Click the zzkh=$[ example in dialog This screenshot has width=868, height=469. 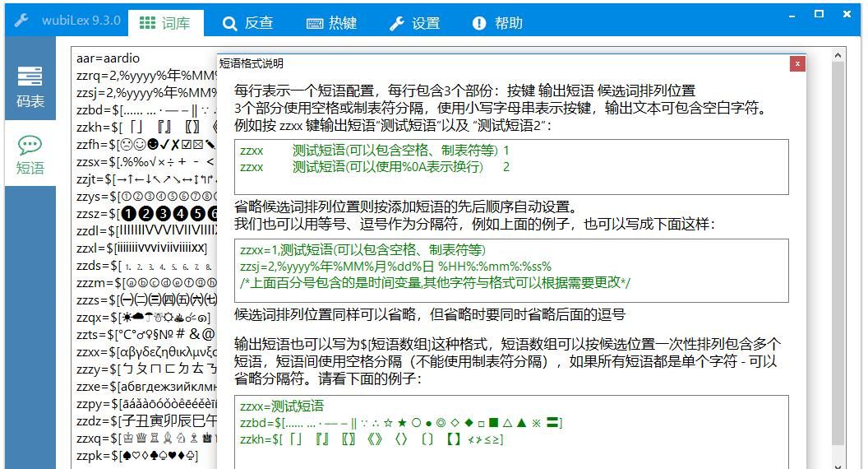[372, 439]
